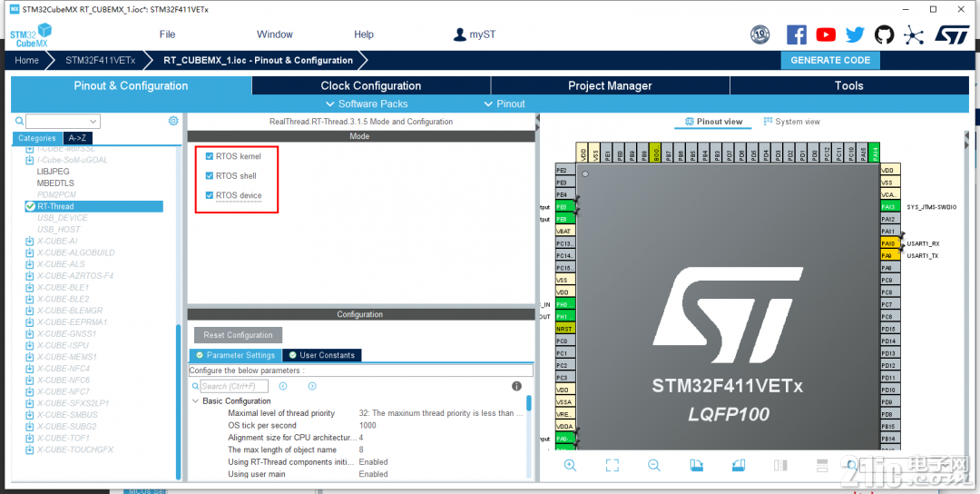Select LIBJPEG in the category list
Viewport: 980px width, 494px height.
click(54, 172)
